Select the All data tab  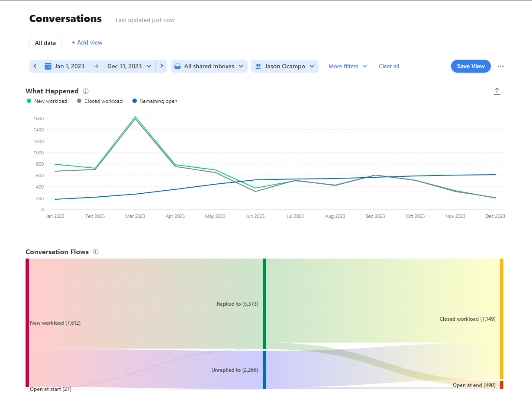(45, 43)
